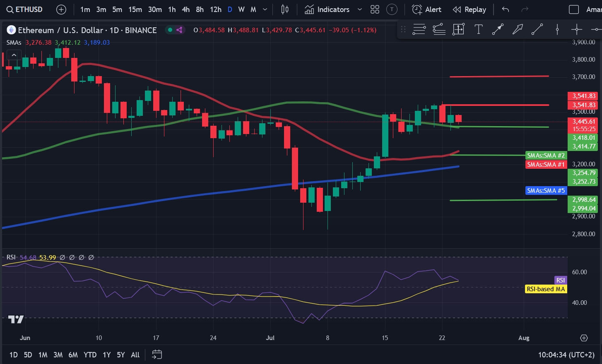Open the candlestick chart type selector
The height and width of the screenshot is (364, 602).
pyautogui.click(x=285, y=10)
